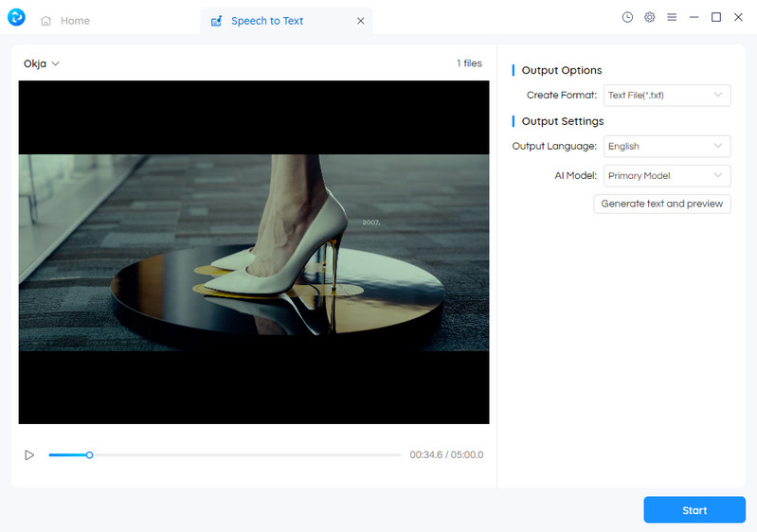Click the Output Language label
Viewport: 757px width, 532px height.
click(x=554, y=146)
